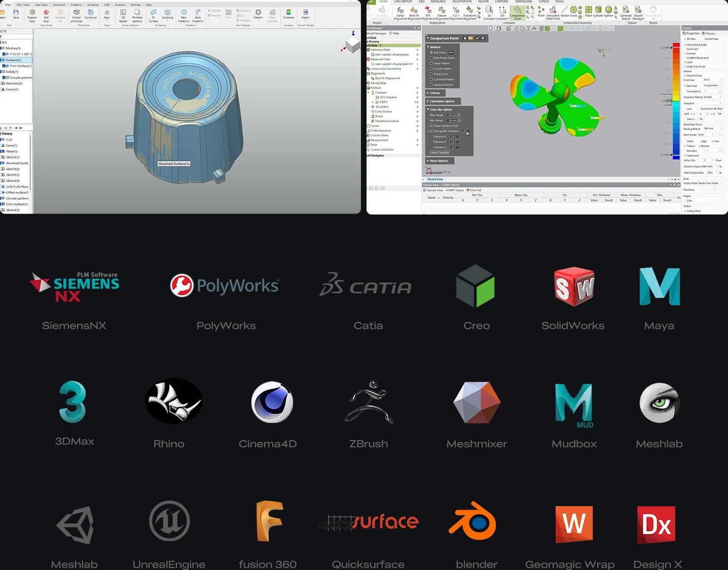The width and height of the screenshot is (728, 570).
Task: Click the SolidWorks logo
Action: click(x=573, y=287)
